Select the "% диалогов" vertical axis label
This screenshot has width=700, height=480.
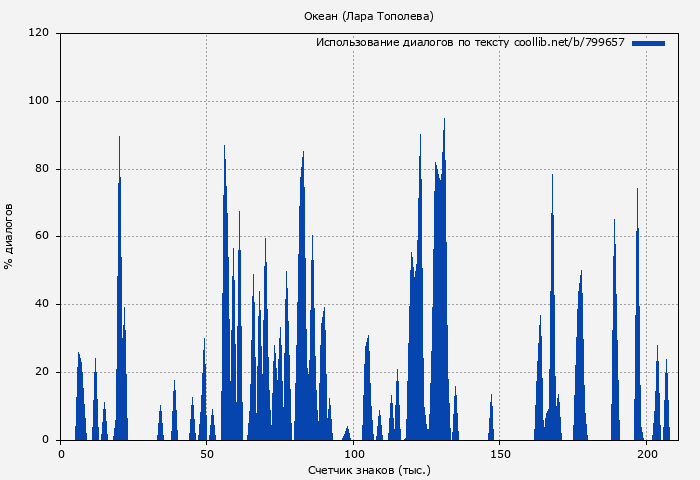9,236
